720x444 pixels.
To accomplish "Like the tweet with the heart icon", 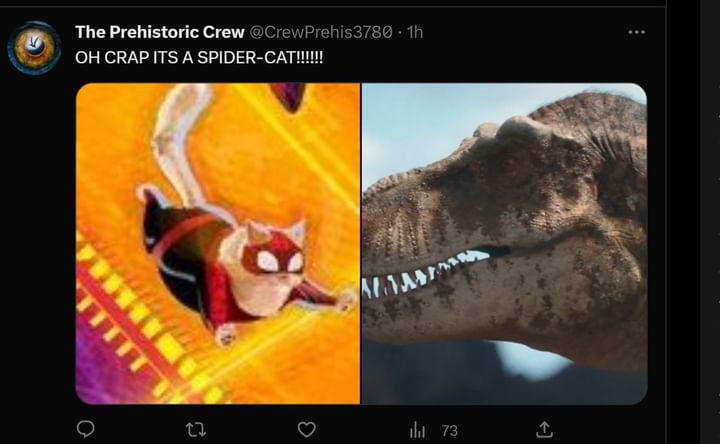I will [x=307, y=429].
